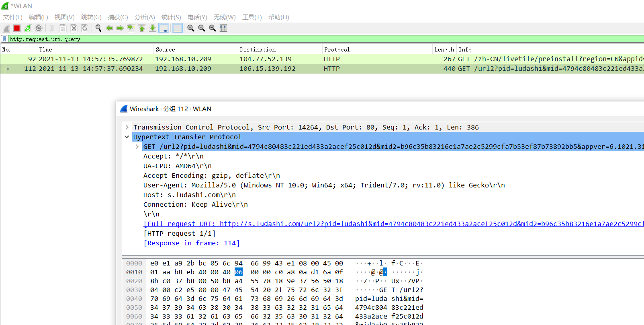Sort by the Info column header
The height and width of the screenshot is (325, 644).
(550, 49)
